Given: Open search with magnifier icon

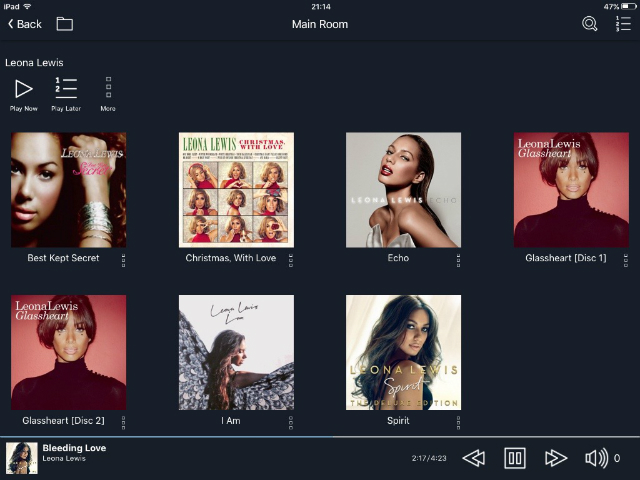Looking at the screenshot, I should (x=589, y=24).
